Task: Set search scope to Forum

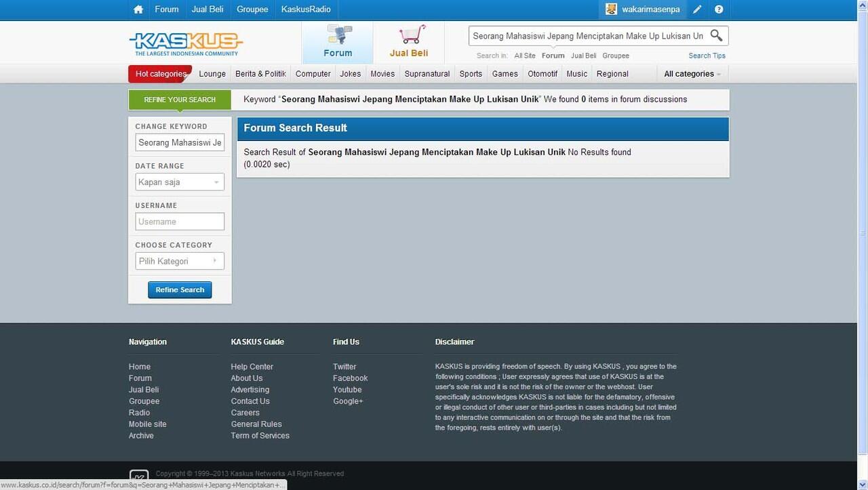Action: point(553,56)
